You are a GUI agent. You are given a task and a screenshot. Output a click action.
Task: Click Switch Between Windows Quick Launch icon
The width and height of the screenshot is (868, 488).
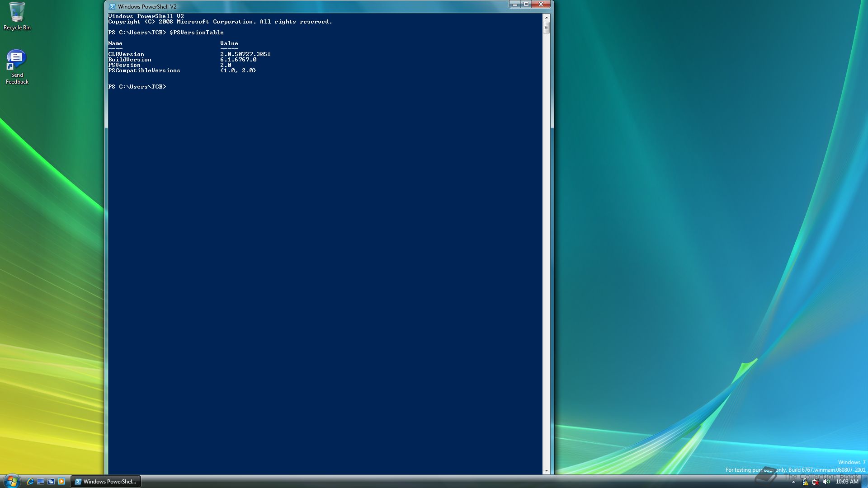point(51,482)
